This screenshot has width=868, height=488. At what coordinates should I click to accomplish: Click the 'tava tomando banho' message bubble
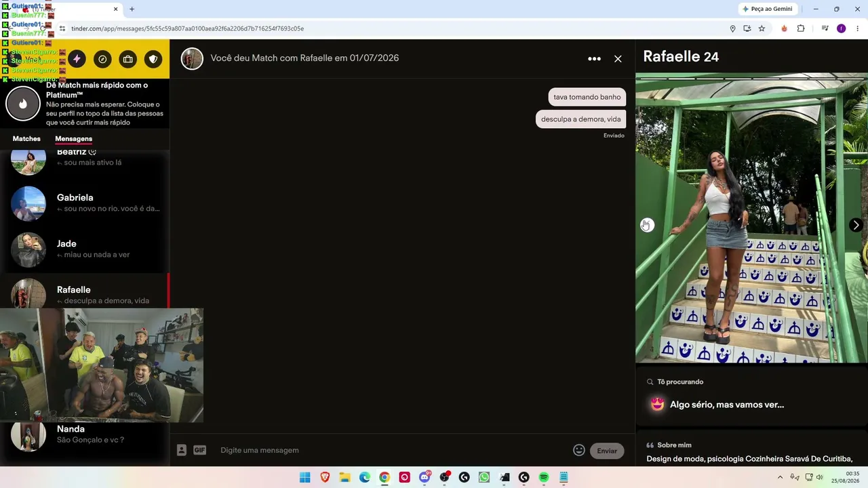tap(587, 97)
